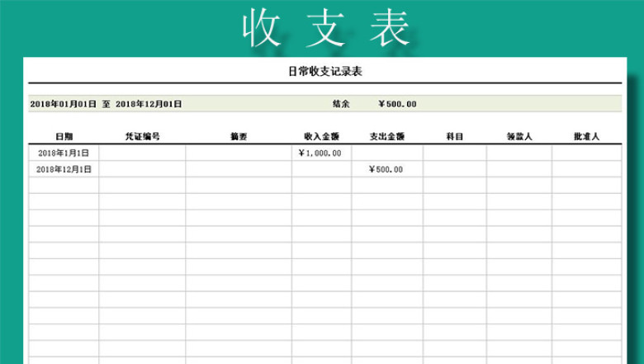Screen dimensions: 644x364
Task: Click the 日期 column header
Action: [64, 137]
